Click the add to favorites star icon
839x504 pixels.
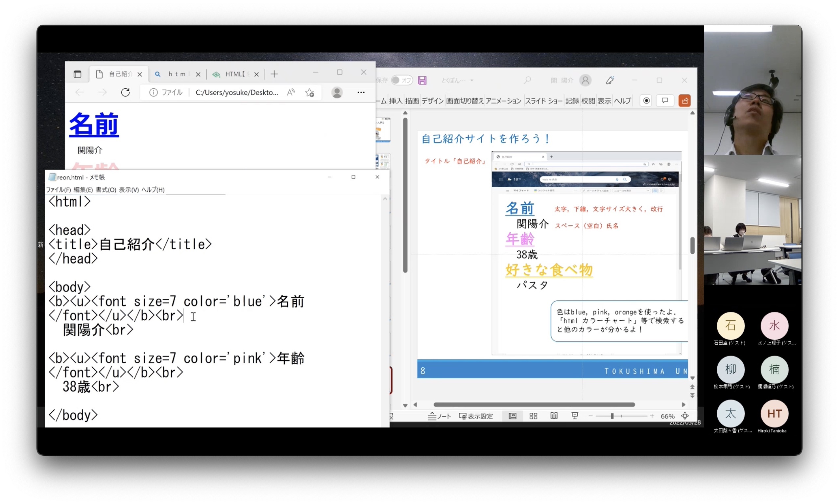pos(309,92)
